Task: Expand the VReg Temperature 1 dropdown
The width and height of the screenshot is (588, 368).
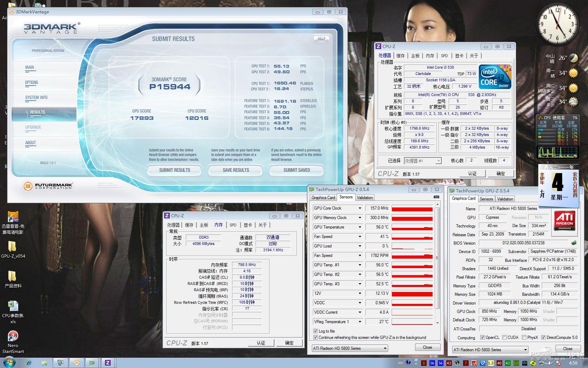Action: [359, 322]
